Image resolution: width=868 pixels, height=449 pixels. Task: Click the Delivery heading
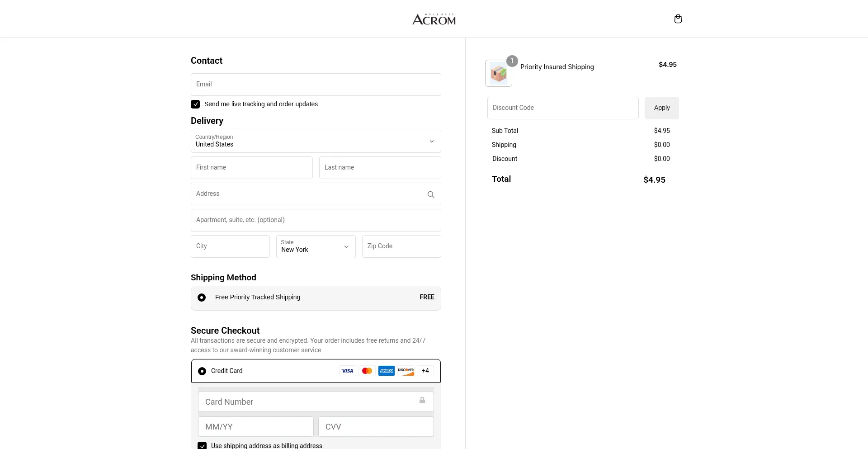pyautogui.click(x=207, y=121)
